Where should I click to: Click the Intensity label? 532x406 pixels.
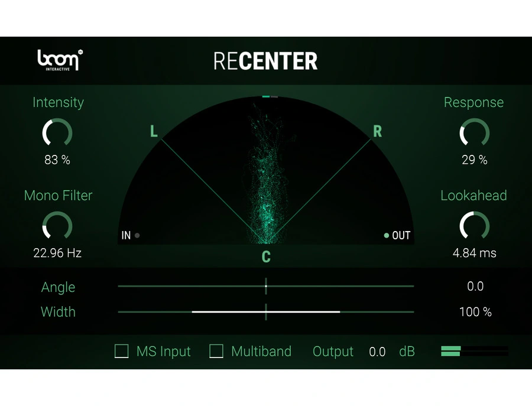point(58,102)
